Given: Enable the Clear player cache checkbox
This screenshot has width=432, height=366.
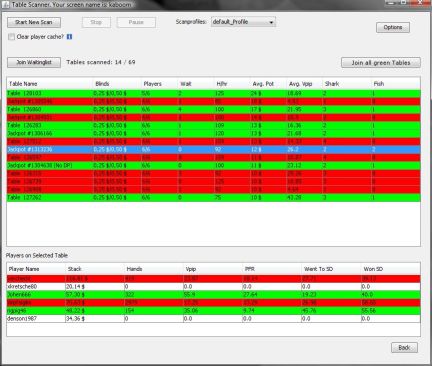Looking at the screenshot, I should [11, 37].
